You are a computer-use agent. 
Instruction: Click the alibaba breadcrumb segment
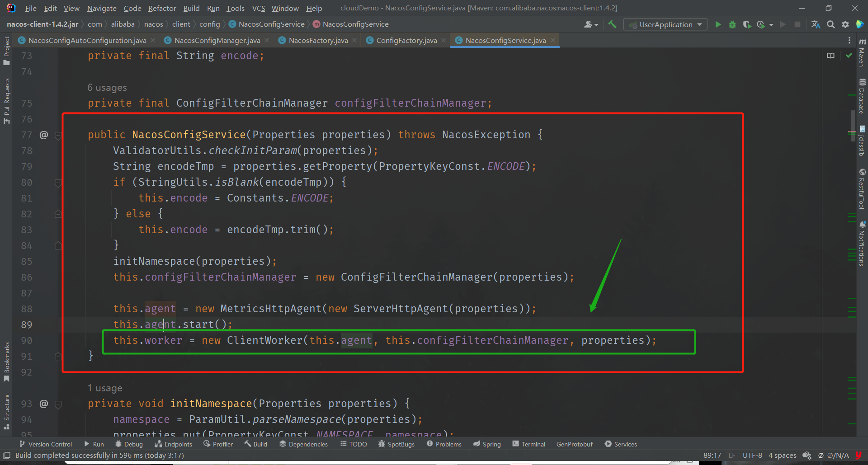[123, 24]
